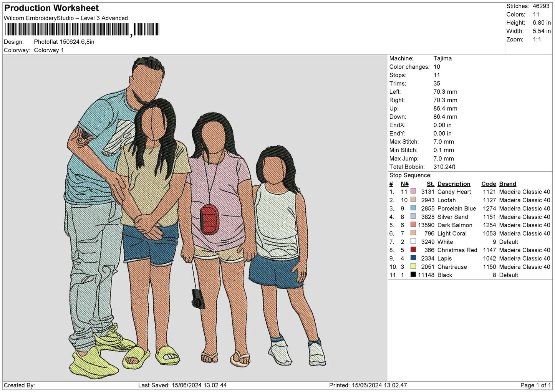Click the 'Loofah' description
Viewport: 555px width, 392px height.
pyautogui.click(x=446, y=200)
